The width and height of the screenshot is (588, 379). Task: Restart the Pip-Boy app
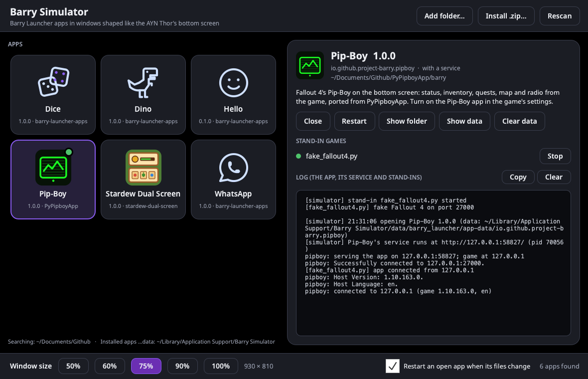point(354,121)
